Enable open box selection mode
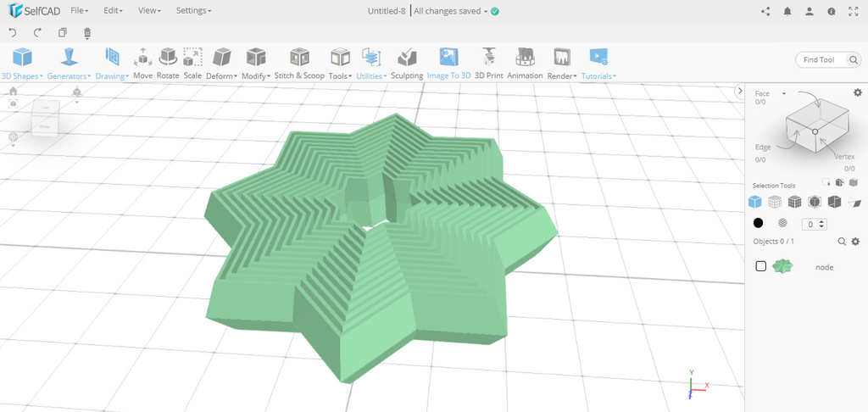This screenshot has height=412, width=868. [x=834, y=202]
